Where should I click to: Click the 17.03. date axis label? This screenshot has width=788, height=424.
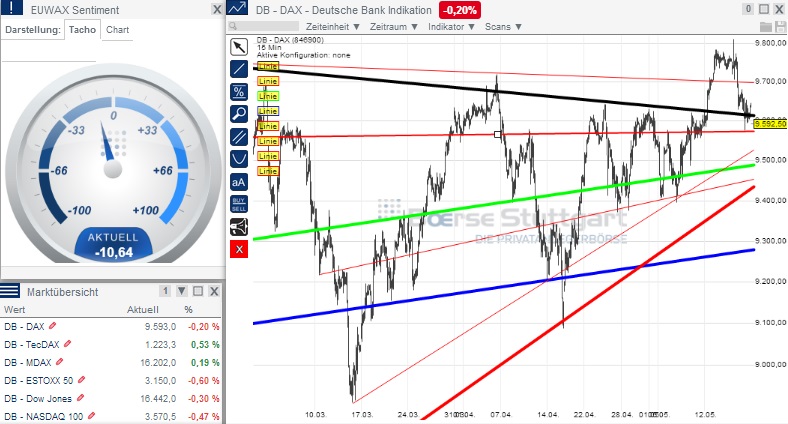tap(362, 414)
